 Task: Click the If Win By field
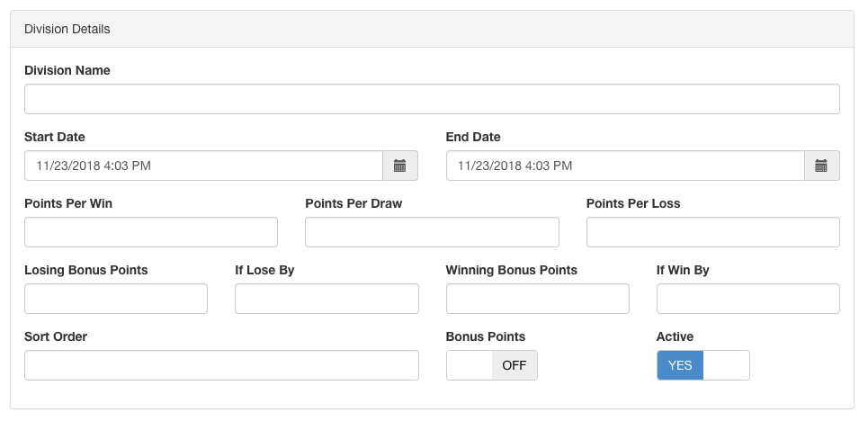pos(747,299)
